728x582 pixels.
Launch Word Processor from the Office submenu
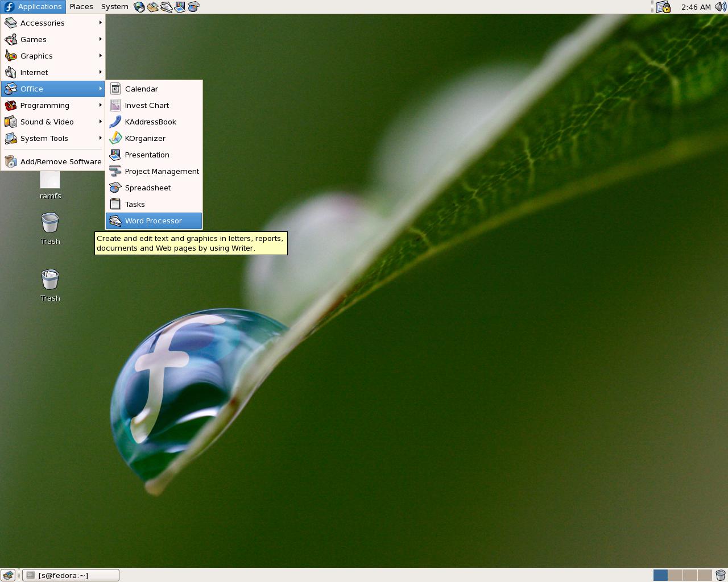pos(154,221)
